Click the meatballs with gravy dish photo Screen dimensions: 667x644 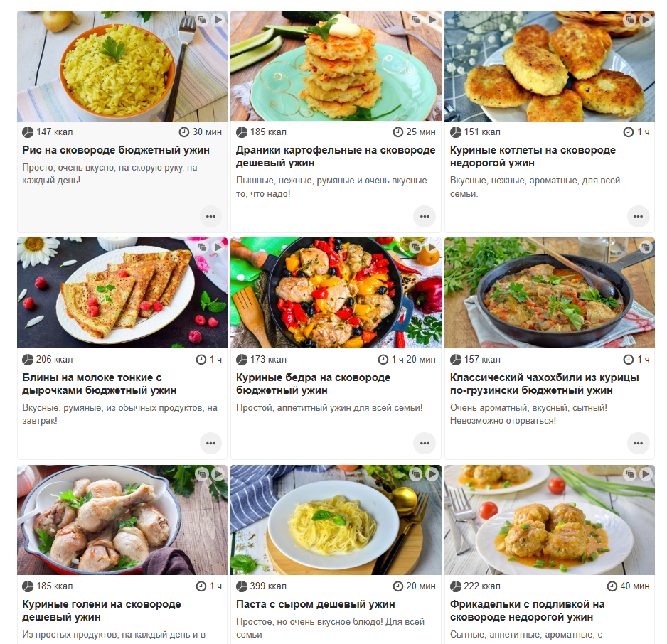(x=549, y=520)
